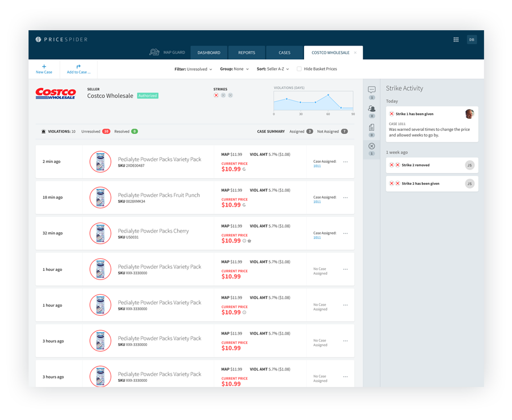Open Pedialyte Powder Packs Cherry

pos(153,231)
